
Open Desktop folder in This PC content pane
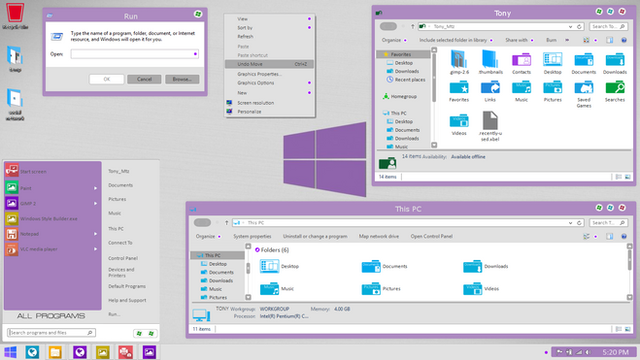[280, 266]
